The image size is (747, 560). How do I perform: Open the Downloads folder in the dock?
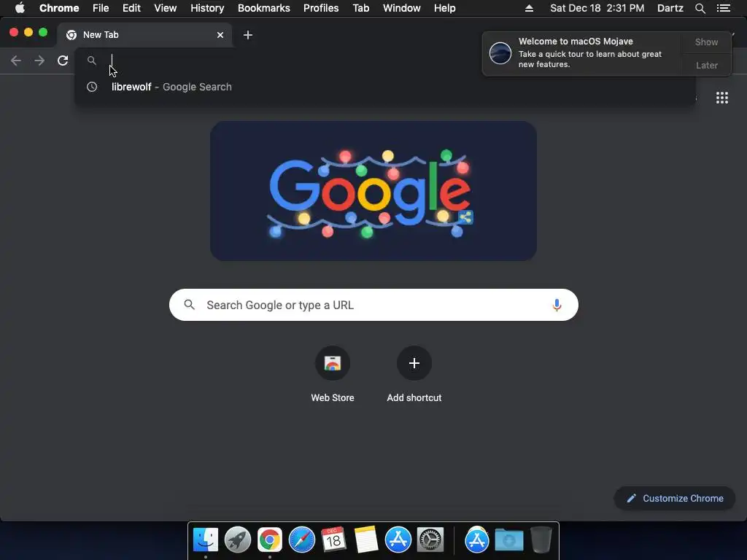coord(508,540)
